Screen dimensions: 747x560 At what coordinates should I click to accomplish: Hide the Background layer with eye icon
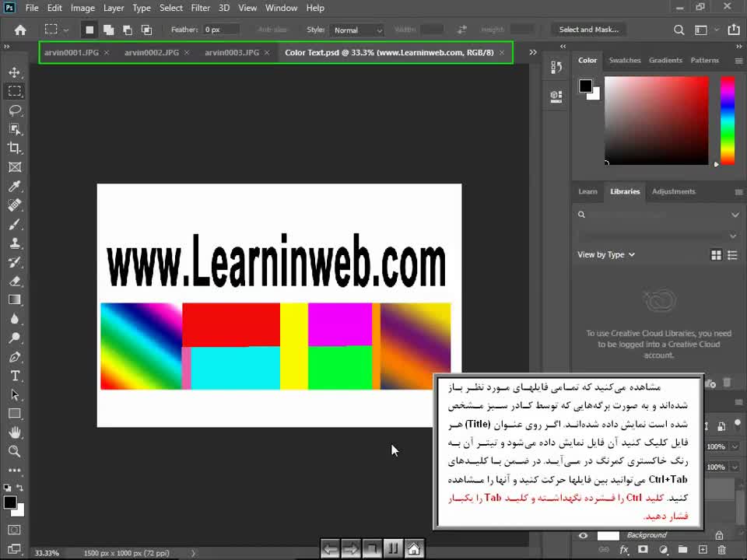(583, 535)
